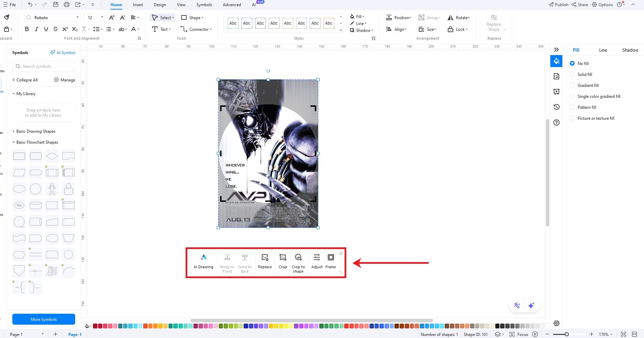Select the Pattern fill radio button

(x=572, y=107)
